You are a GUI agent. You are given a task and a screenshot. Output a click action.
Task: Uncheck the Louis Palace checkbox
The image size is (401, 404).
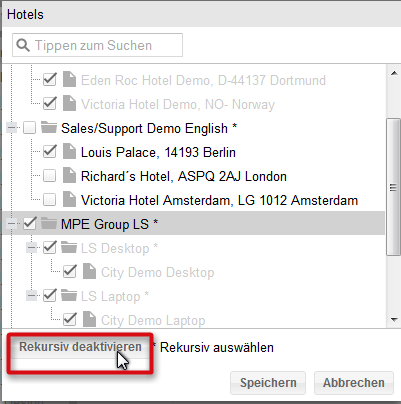point(50,152)
